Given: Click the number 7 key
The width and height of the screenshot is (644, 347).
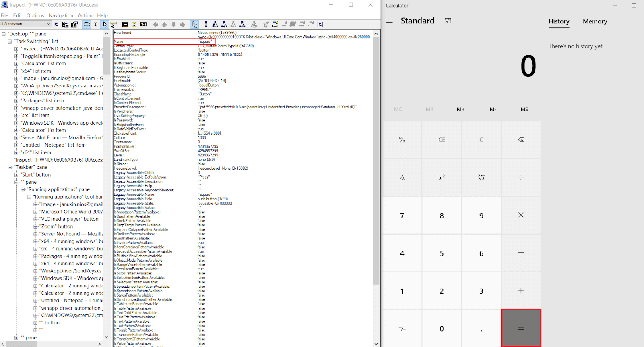Looking at the screenshot, I should click(402, 216).
